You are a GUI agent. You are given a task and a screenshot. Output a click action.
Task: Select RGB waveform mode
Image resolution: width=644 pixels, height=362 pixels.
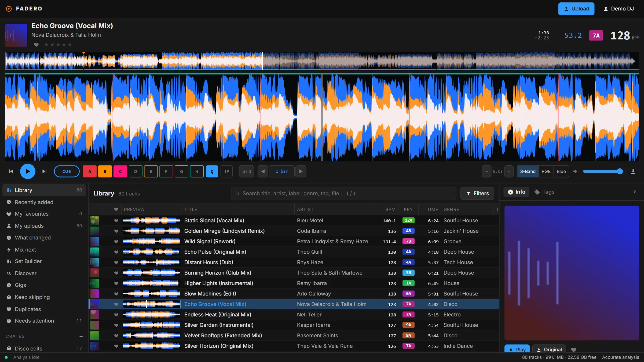(546, 171)
